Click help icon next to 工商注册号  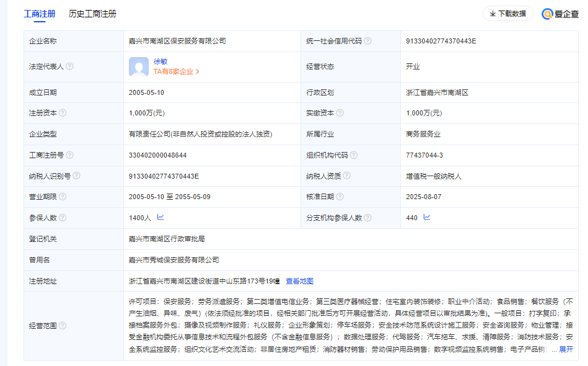tap(69, 155)
